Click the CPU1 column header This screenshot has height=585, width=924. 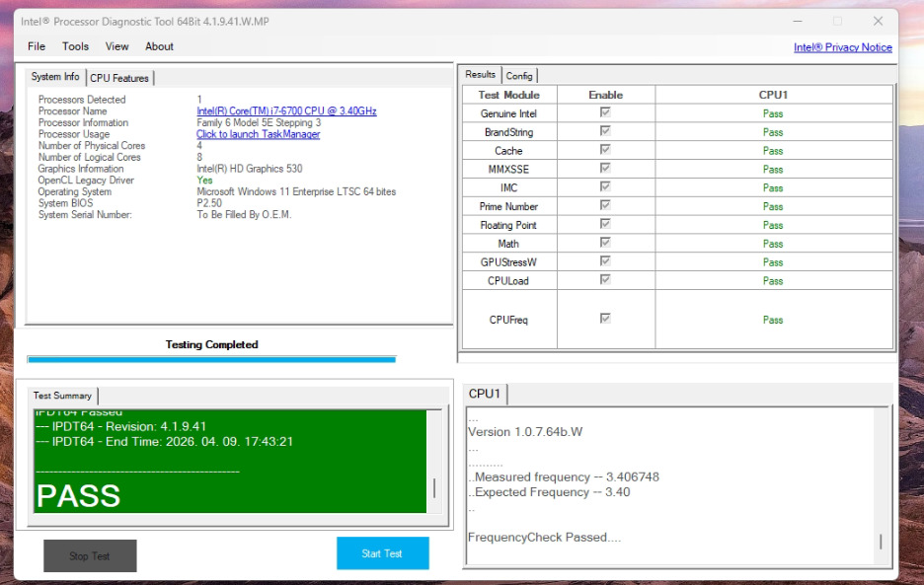click(x=773, y=95)
